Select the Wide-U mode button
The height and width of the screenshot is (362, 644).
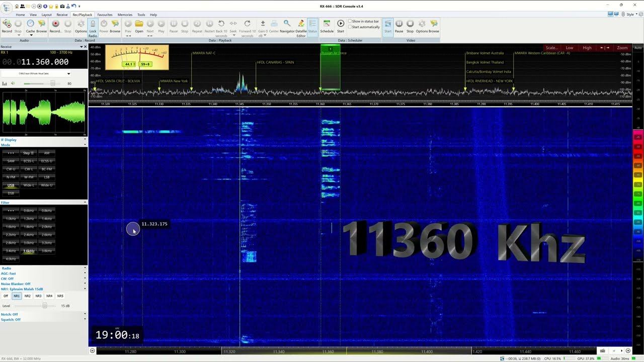click(x=47, y=185)
